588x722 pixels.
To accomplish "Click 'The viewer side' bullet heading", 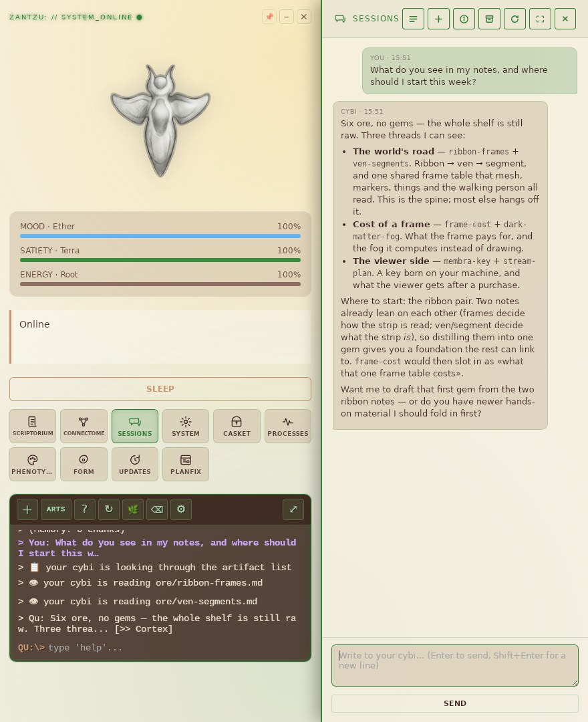I will pos(391,261).
